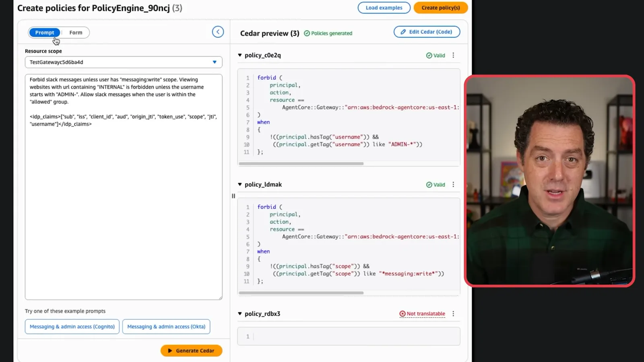Click the Policies generated check indicator
Image resolution: width=644 pixels, height=362 pixels.
(x=328, y=33)
